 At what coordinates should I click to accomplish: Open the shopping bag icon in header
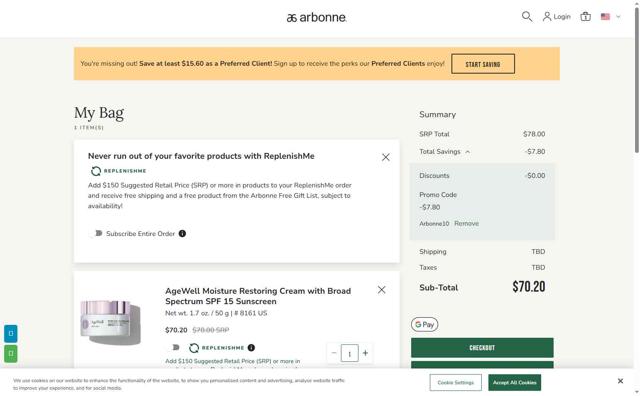585,17
